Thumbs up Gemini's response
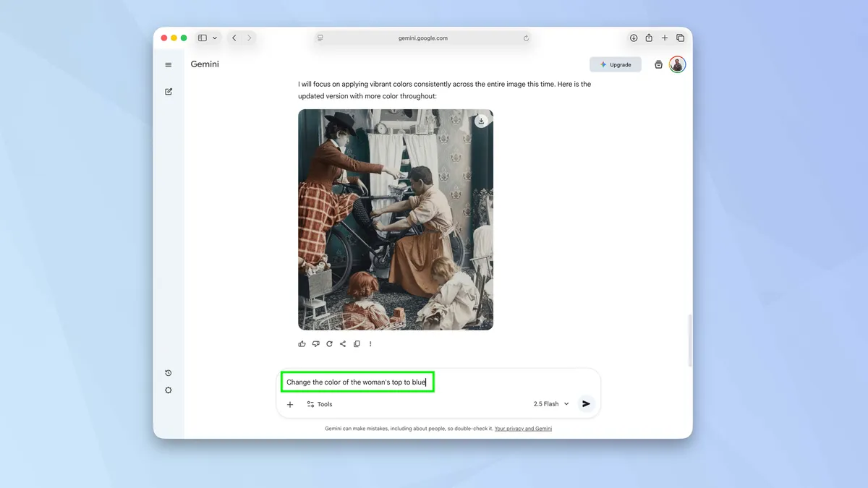Viewport: 868px width, 488px height. (302, 343)
